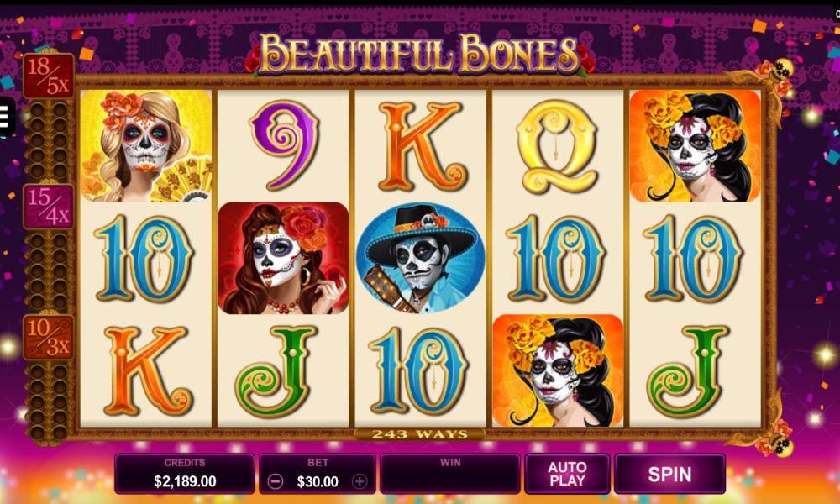Click the Win amount display
Viewport: 840px width, 504px height.
click(x=450, y=474)
